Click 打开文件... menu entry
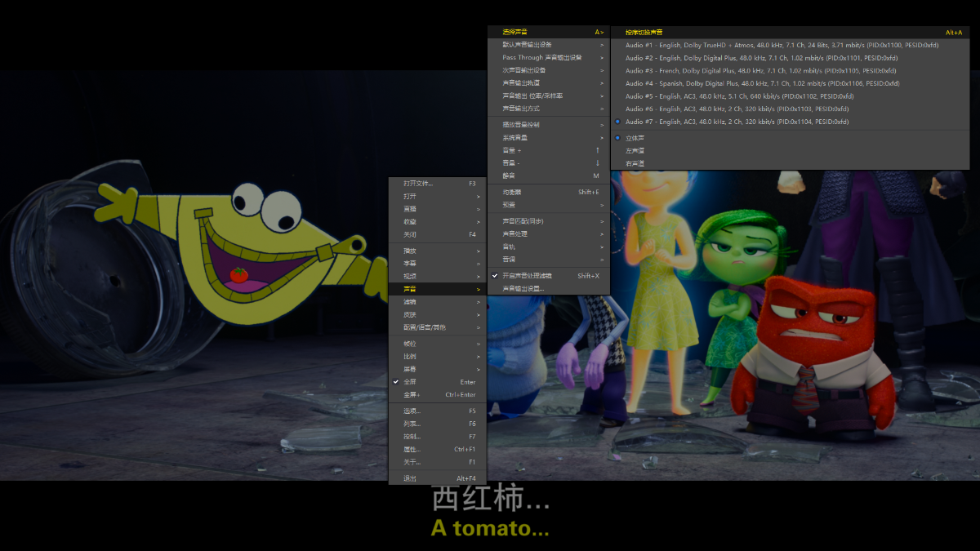980x551 pixels. click(419, 184)
